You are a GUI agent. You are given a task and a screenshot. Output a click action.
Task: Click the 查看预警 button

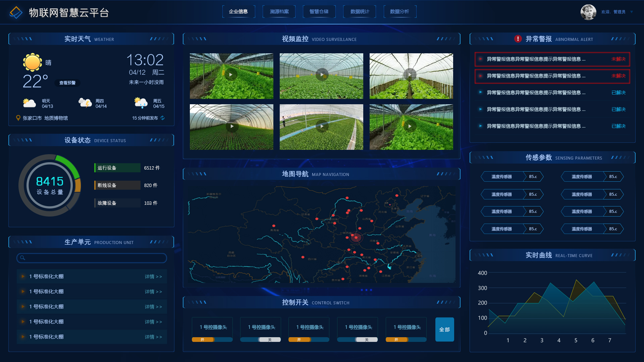pos(67,83)
